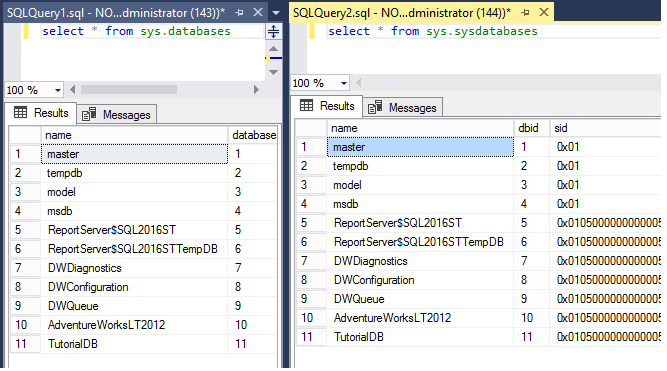Open the tab overflow dropdown arrow

(x=276, y=13)
